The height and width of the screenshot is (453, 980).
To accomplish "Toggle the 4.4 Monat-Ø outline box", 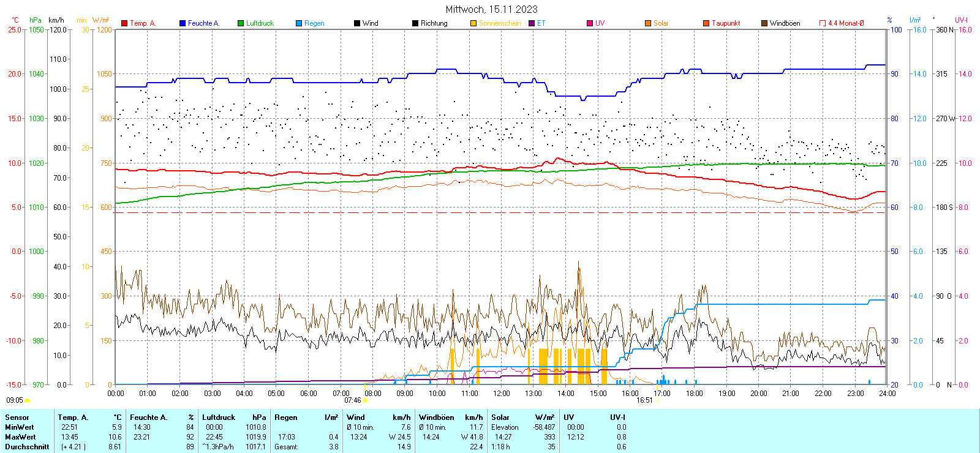I will (x=823, y=23).
